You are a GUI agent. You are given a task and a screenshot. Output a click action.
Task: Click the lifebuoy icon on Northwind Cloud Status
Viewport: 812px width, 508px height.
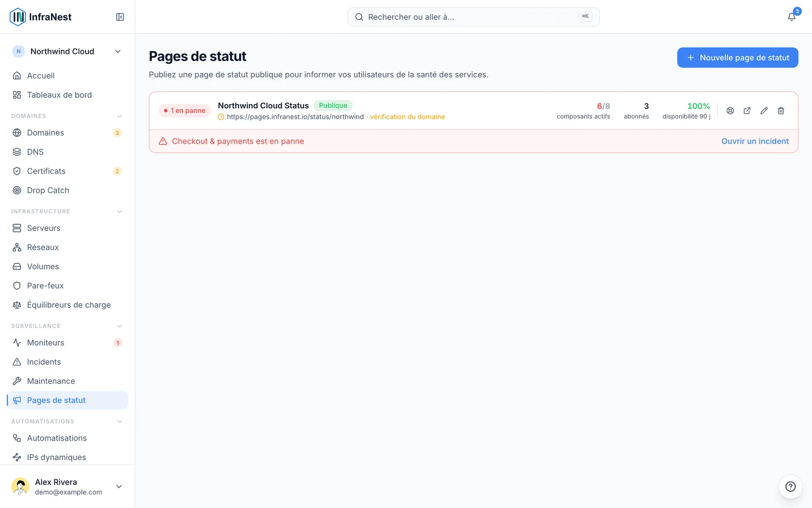(x=730, y=111)
